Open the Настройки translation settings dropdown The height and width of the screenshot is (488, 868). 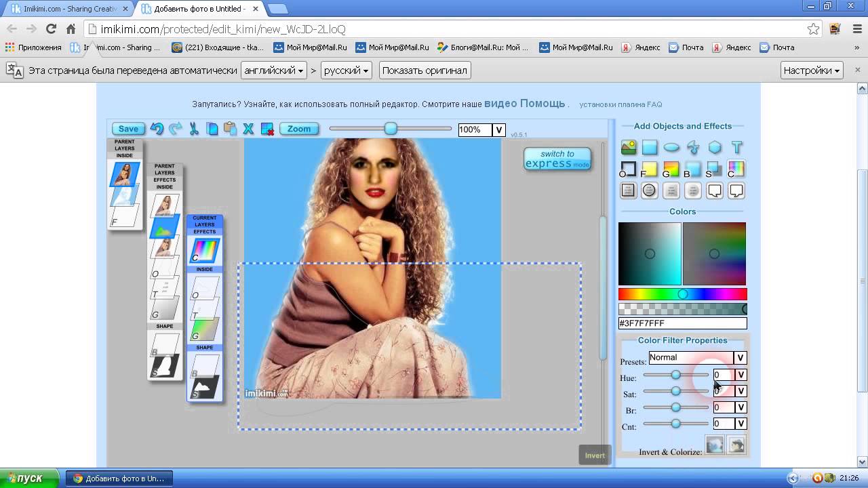(812, 70)
